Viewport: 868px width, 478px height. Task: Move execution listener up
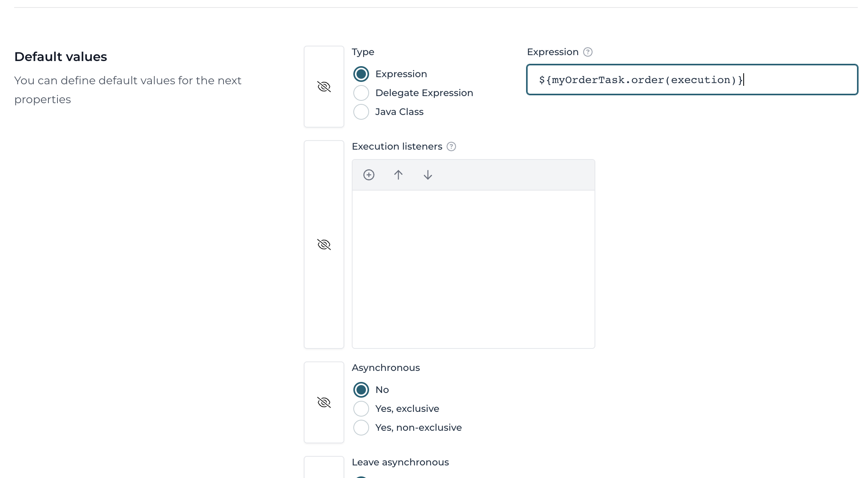(398, 174)
